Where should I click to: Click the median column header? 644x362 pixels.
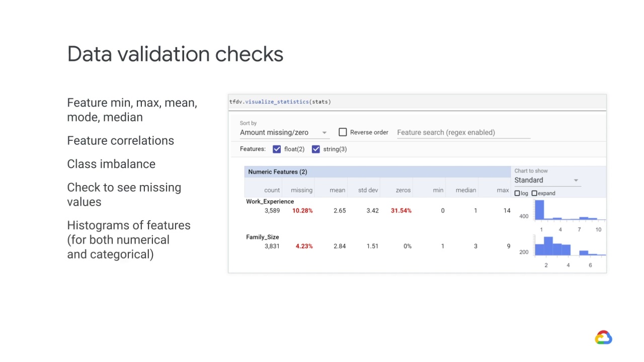point(465,190)
